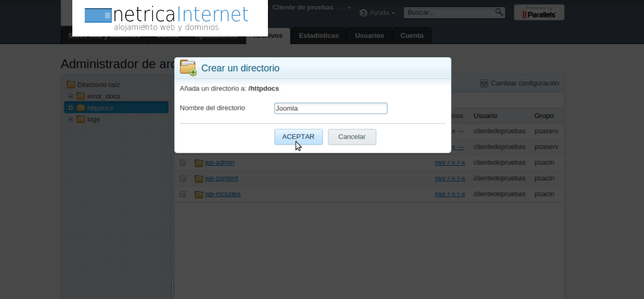This screenshot has height=299, width=644.
Task: Check the wp-admin row checkbox
Action: pyautogui.click(x=182, y=163)
